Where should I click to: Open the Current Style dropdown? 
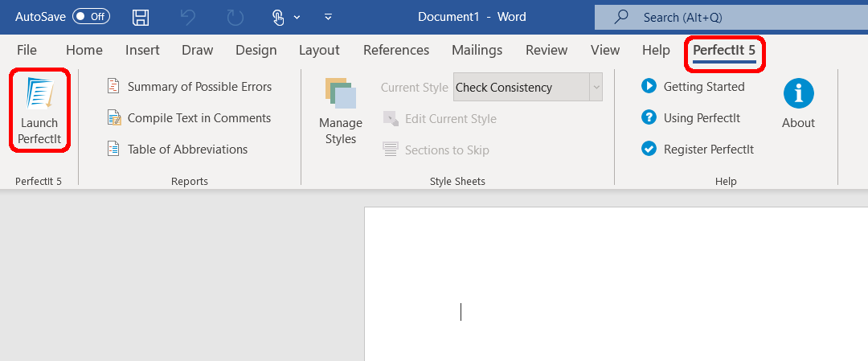[596, 88]
